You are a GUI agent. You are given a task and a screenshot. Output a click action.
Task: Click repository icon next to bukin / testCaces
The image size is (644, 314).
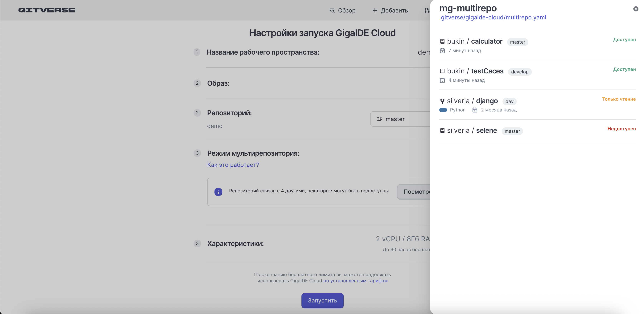tap(442, 71)
